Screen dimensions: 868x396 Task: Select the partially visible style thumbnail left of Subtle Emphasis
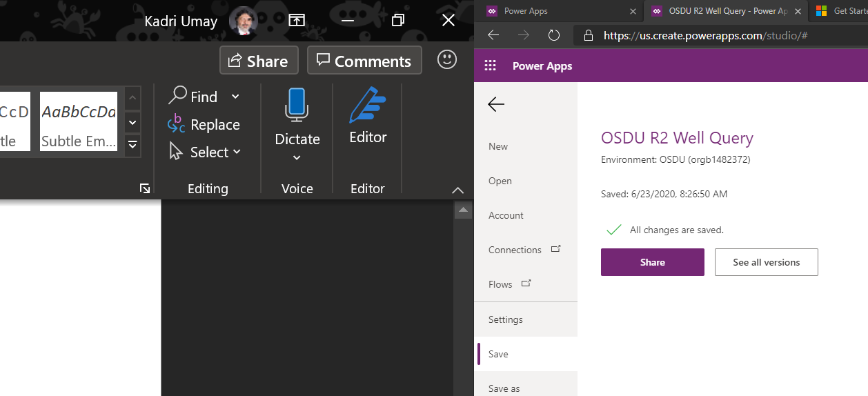(14, 121)
